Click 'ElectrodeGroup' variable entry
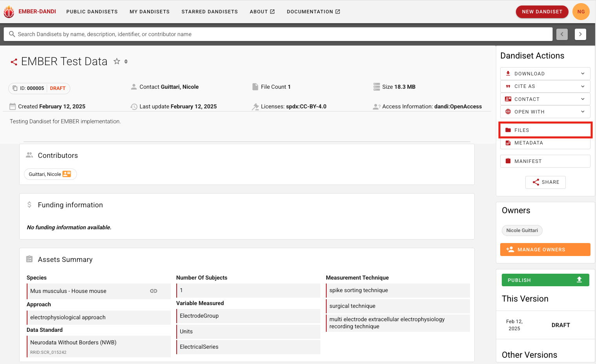This screenshot has width=596, height=364. pos(248,316)
